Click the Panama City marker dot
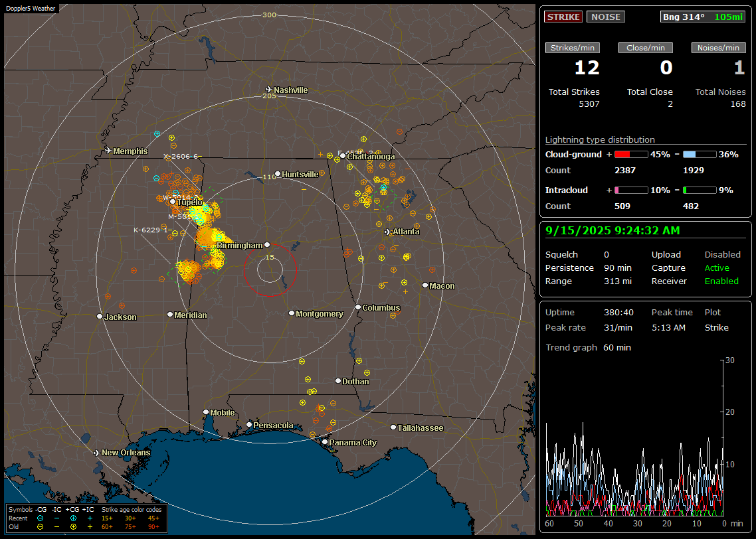This screenshot has width=756, height=539. pyautogui.click(x=325, y=441)
